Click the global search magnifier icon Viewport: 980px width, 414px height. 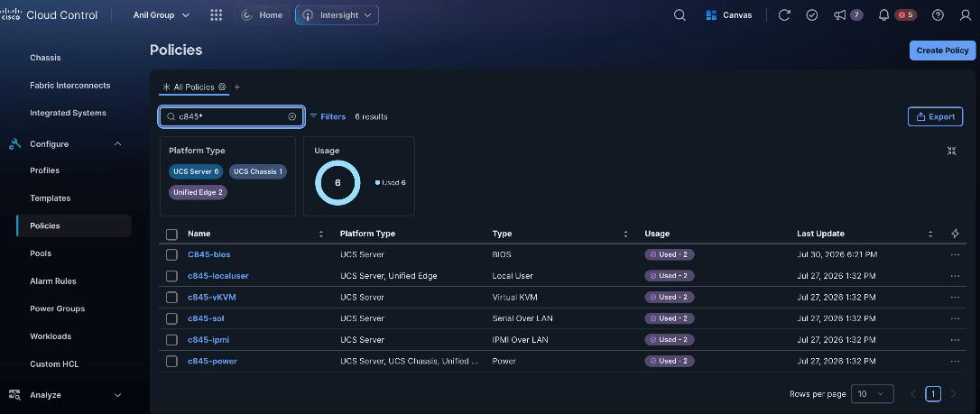click(680, 15)
